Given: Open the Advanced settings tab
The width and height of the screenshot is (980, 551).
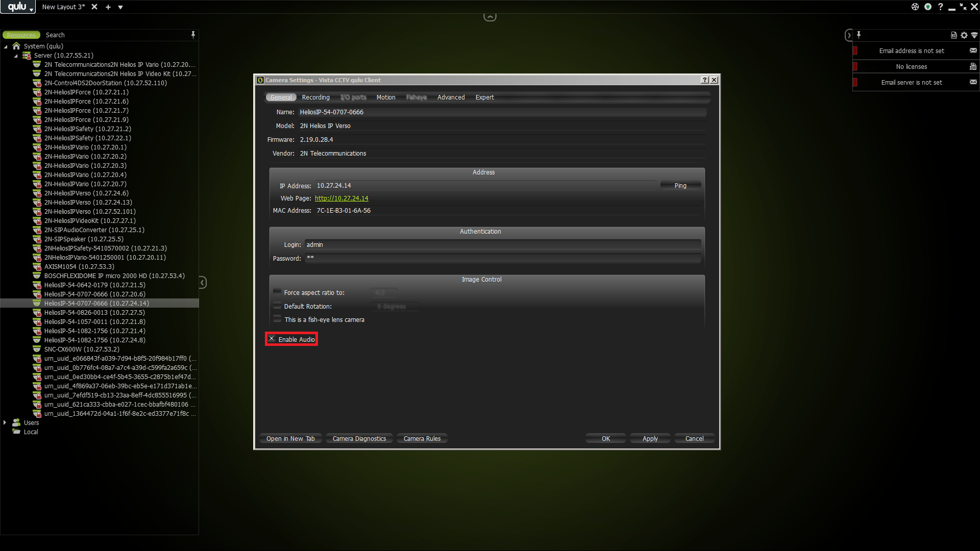Looking at the screenshot, I should pyautogui.click(x=451, y=97).
